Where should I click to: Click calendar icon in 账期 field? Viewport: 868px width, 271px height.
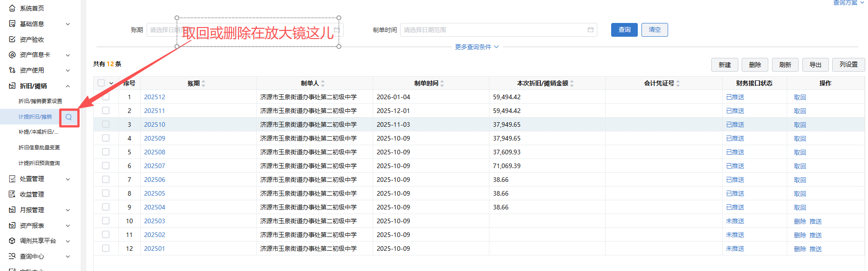click(336, 30)
